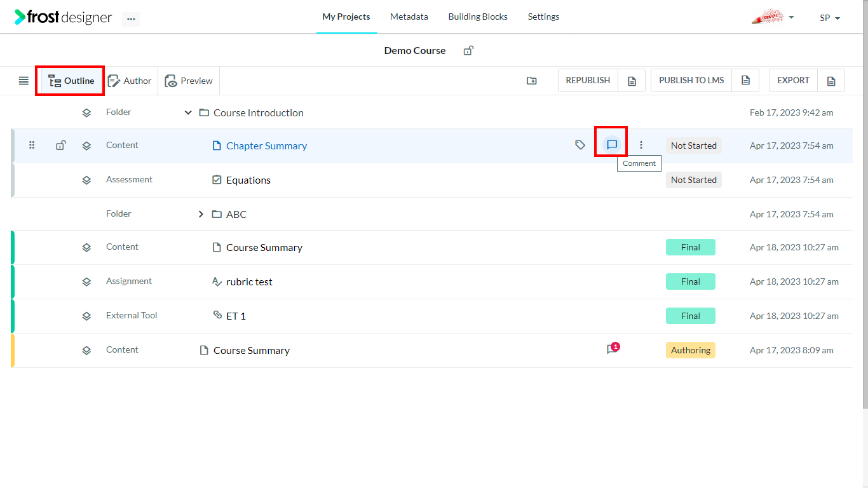Go to the Settings tab
Screen dimensions: 868x488
pyautogui.click(x=544, y=17)
